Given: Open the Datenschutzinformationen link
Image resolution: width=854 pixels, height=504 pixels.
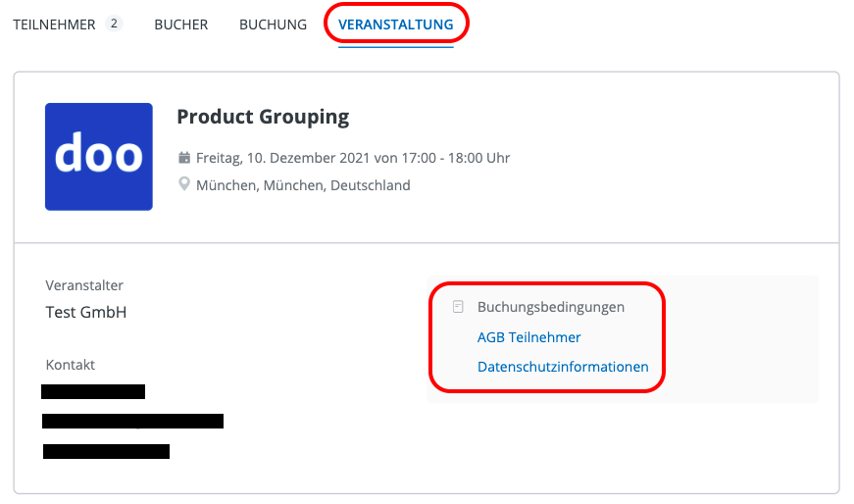Looking at the screenshot, I should (563, 368).
